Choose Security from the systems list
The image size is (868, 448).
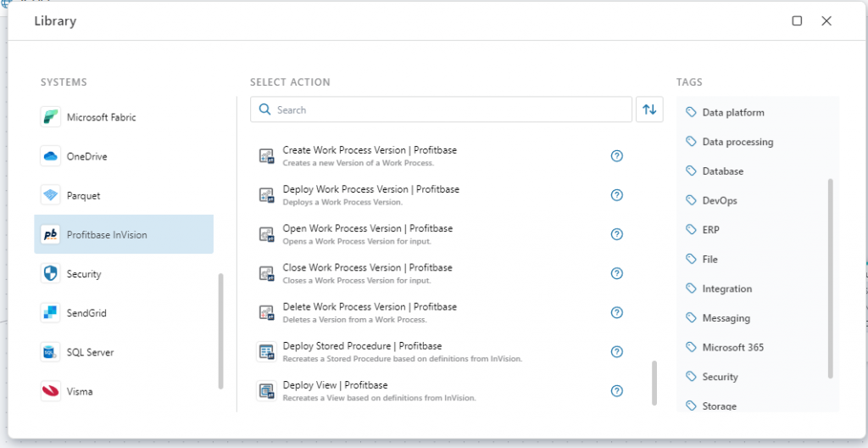click(83, 274)
